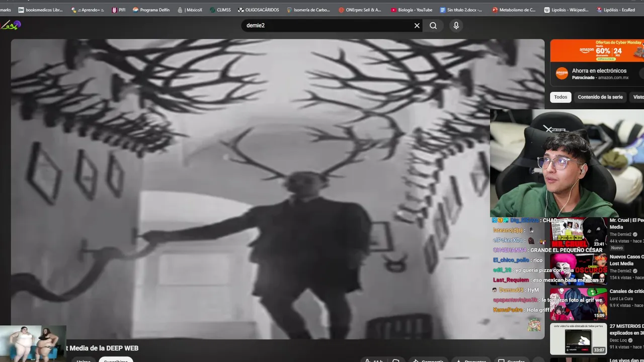Viewport: 644px width, 362px height.
Task: Open the PIFI bookmark
Action: point(119,10)
